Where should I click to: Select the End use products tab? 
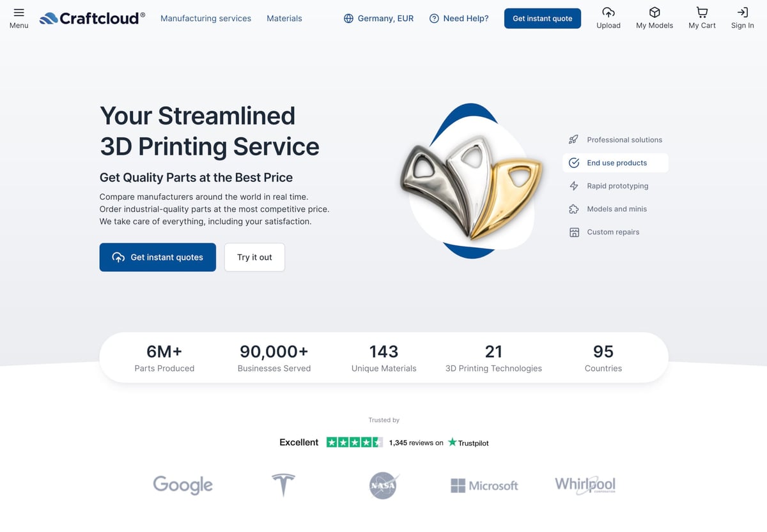click(616, 163)
